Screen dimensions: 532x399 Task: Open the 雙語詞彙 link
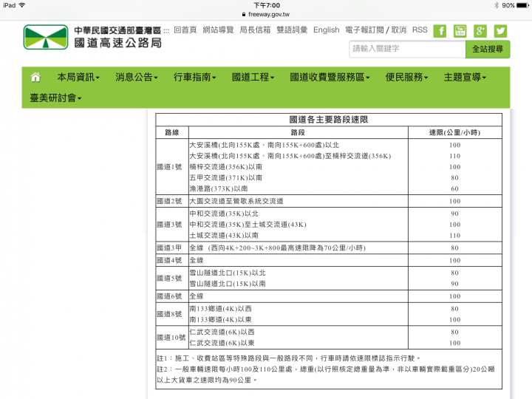tap(292, 30)
